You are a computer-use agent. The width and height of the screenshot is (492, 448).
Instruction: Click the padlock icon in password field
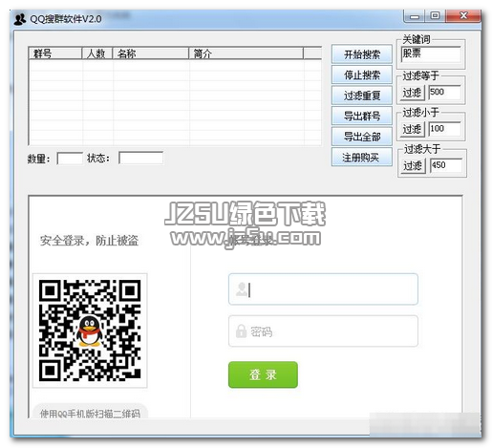click(241, 331)
